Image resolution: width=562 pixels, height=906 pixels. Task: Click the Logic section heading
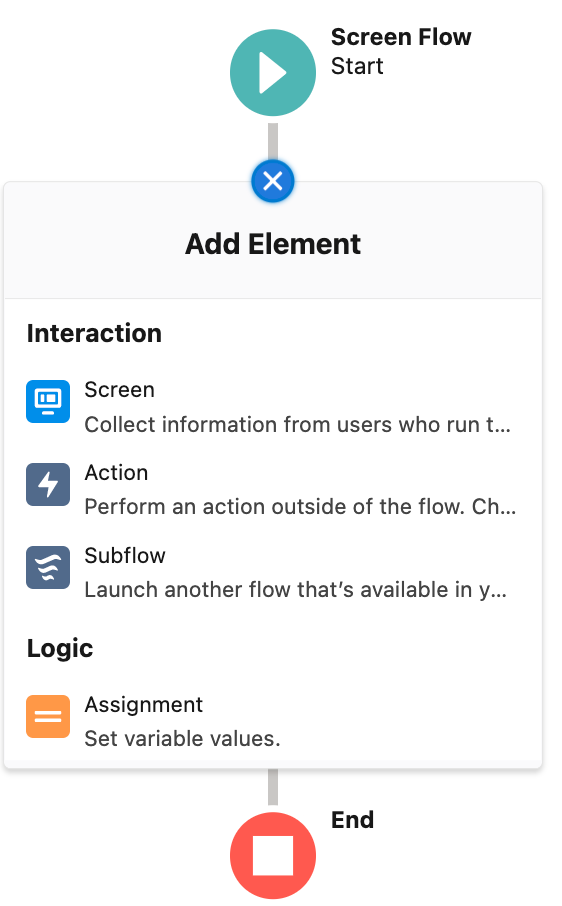[x=59, y=649]
